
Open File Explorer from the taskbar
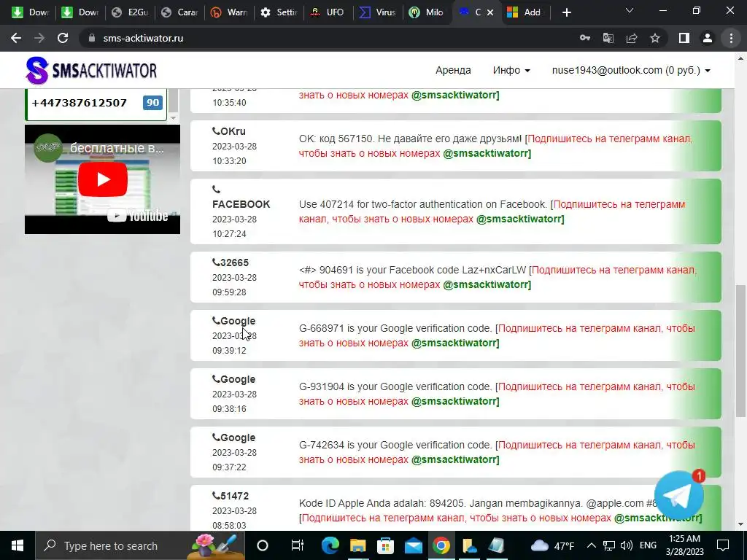pyautogui.click(x=357, y=545)
